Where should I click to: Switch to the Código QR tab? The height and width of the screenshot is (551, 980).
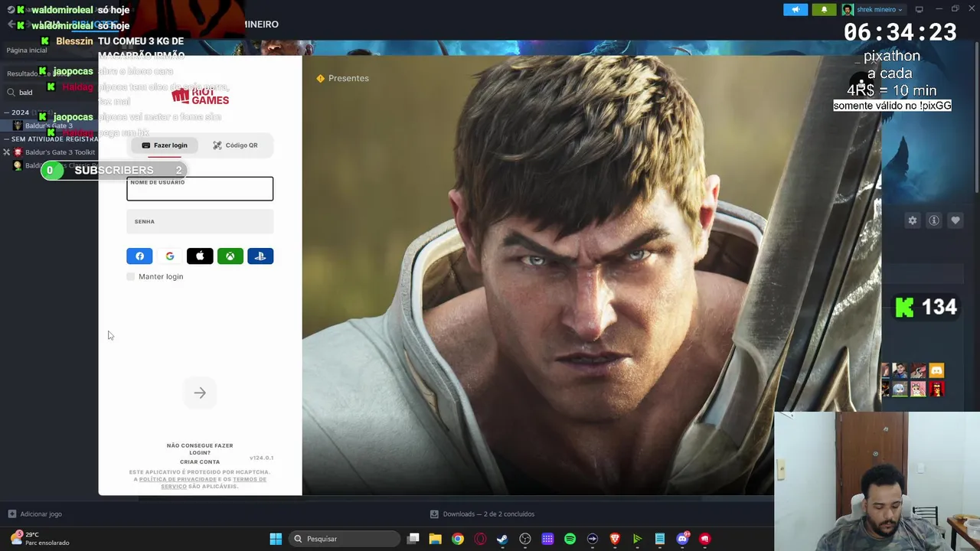[x=235, y=145]
